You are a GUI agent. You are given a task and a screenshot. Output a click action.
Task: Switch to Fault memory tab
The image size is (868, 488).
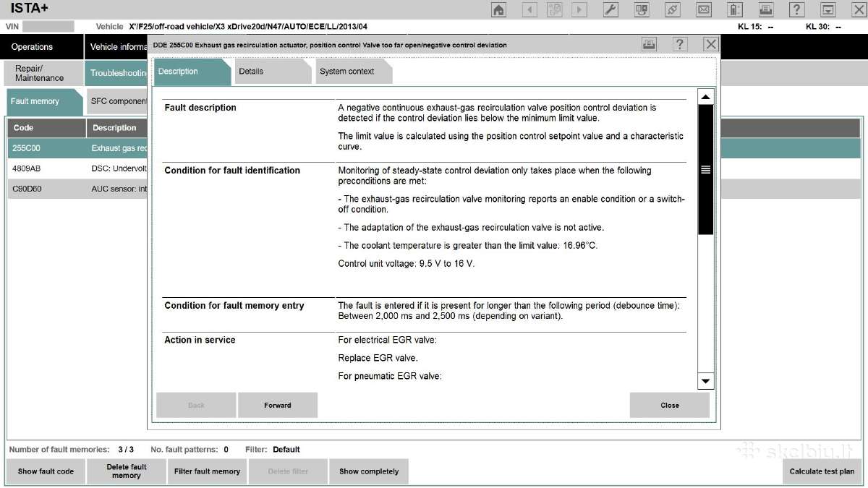pos(43,102)
